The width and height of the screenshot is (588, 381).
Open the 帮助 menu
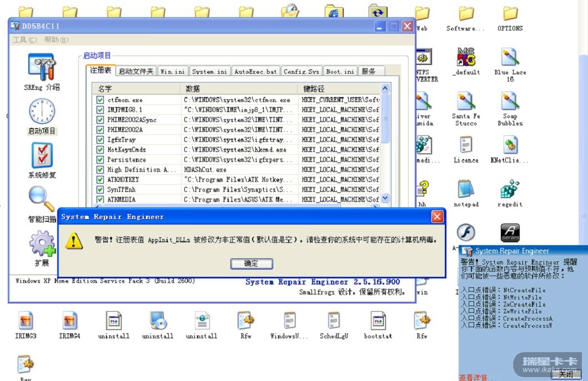(x=56, y=40)
